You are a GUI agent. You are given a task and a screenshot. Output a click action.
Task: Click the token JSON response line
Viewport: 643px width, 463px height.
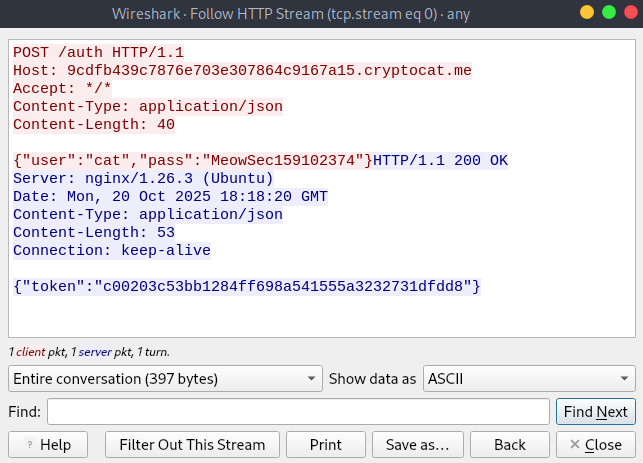click(x=247, y=286)
